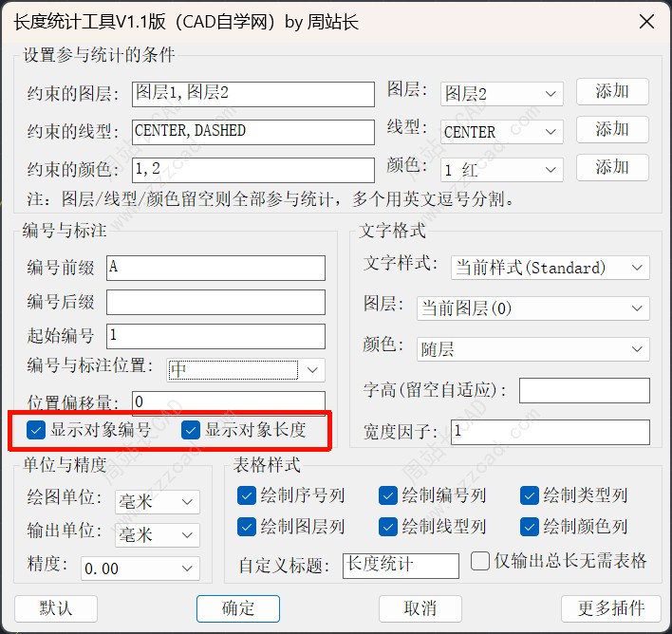The image size is (672, 634).
Task: Toggle the 绘制图层列 checkbox
Action: click(247, 526)
